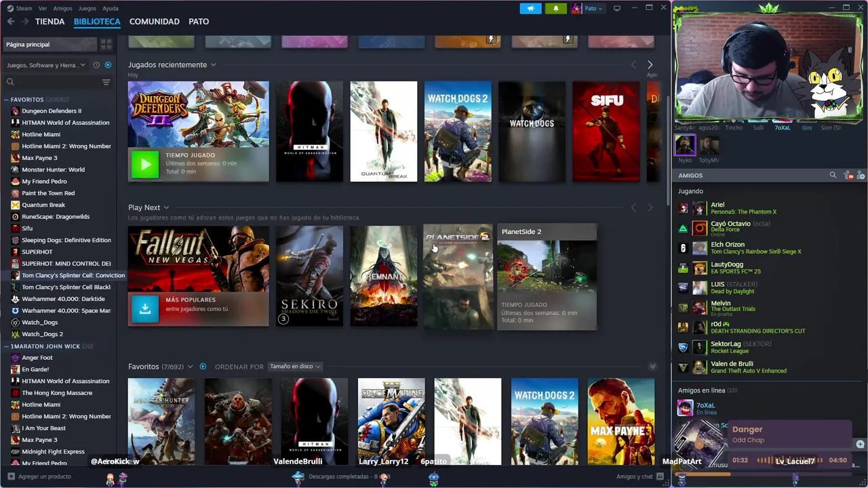Toggle ready-to-play filter icon

coord(108,65)
